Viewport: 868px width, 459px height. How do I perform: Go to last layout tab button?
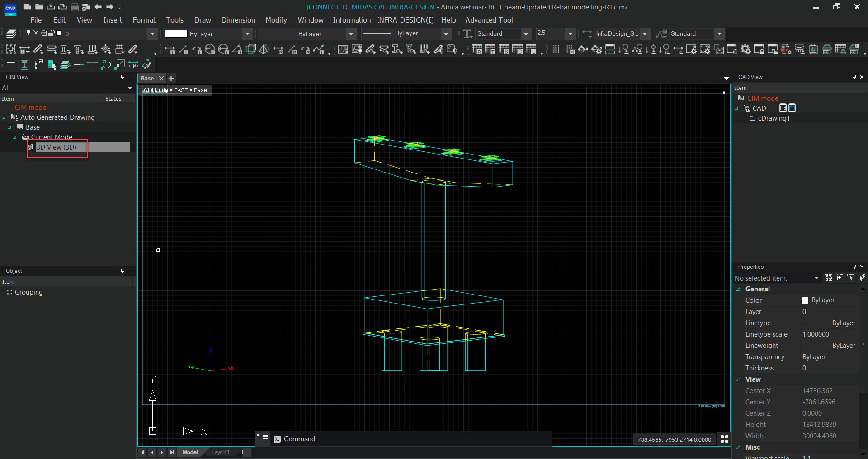[172, 452]
